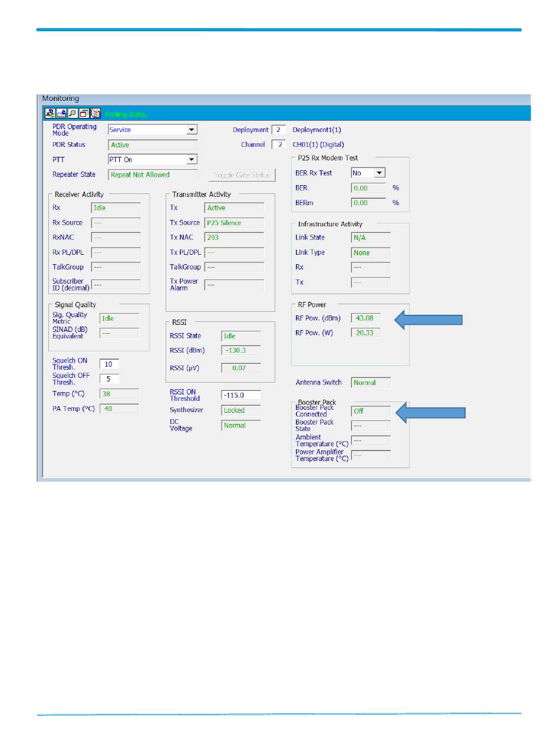The image size is (560, 747).
Task: Click the BER value 0.00
Action: point(369,187)
